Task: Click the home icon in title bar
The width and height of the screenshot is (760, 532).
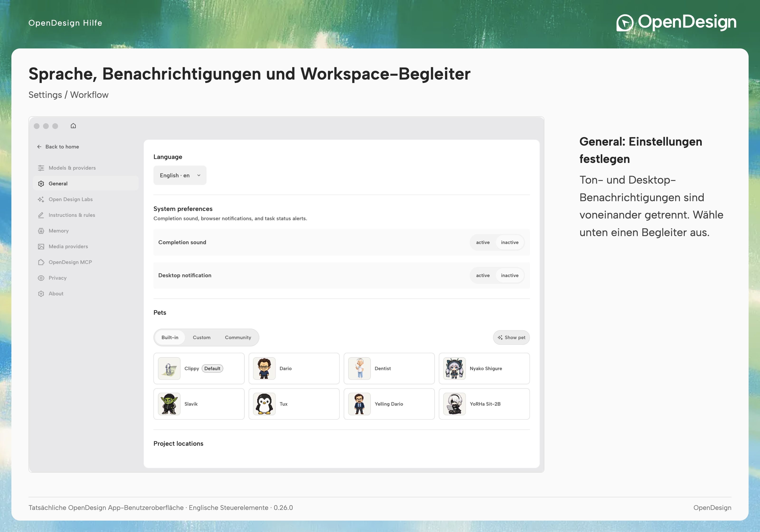Action: pyautogui.click(x=73, y=126)
